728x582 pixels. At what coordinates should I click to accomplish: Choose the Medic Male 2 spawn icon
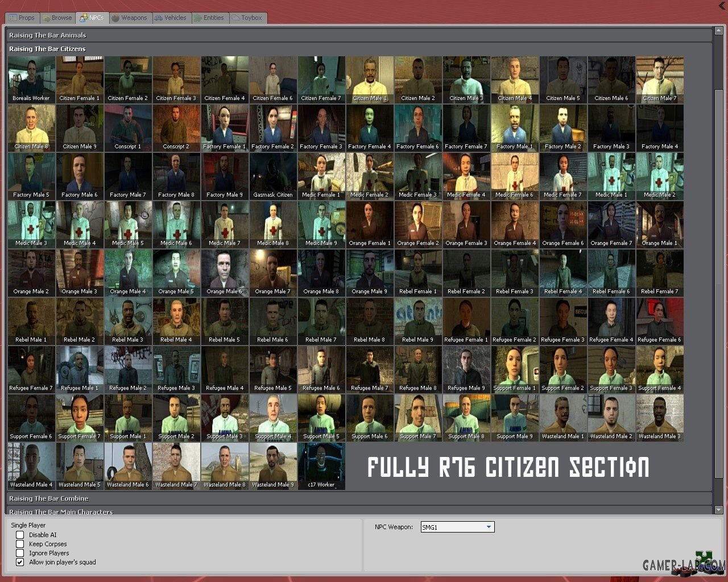660,176
